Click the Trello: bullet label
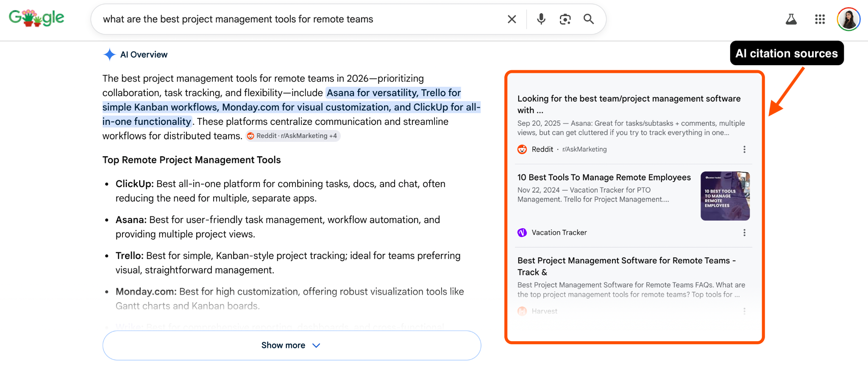This screenshot has height=367, width=868. point(130,256)
